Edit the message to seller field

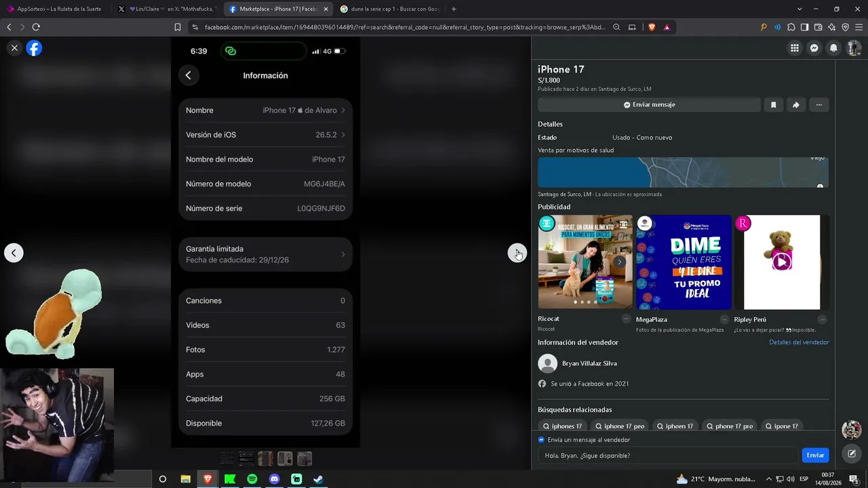668,455
